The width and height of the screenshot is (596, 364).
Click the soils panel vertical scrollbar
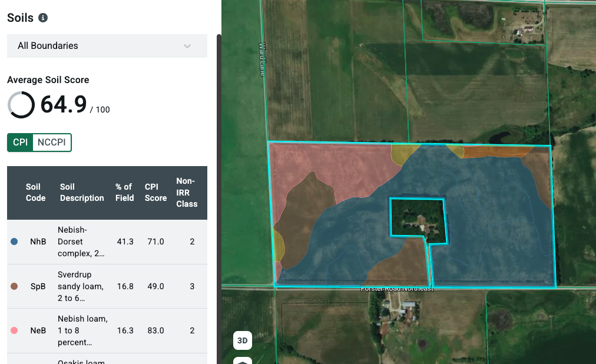(x=219, y=199)
